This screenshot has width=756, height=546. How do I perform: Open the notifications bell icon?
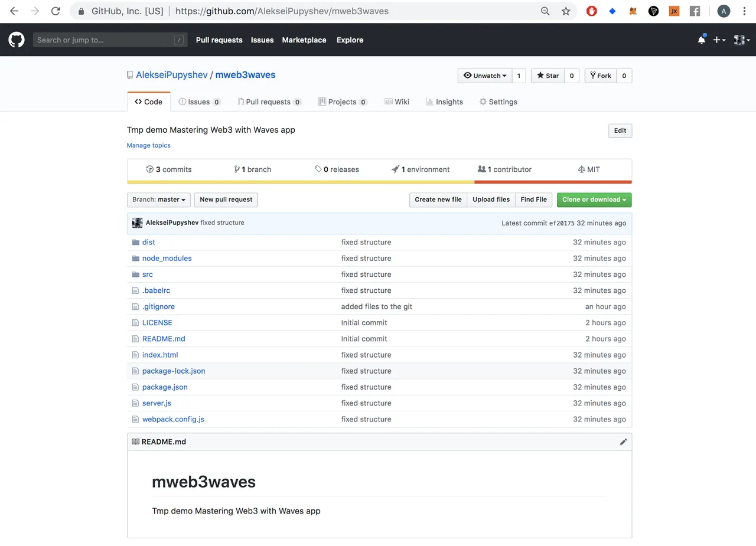coord(702,40)
